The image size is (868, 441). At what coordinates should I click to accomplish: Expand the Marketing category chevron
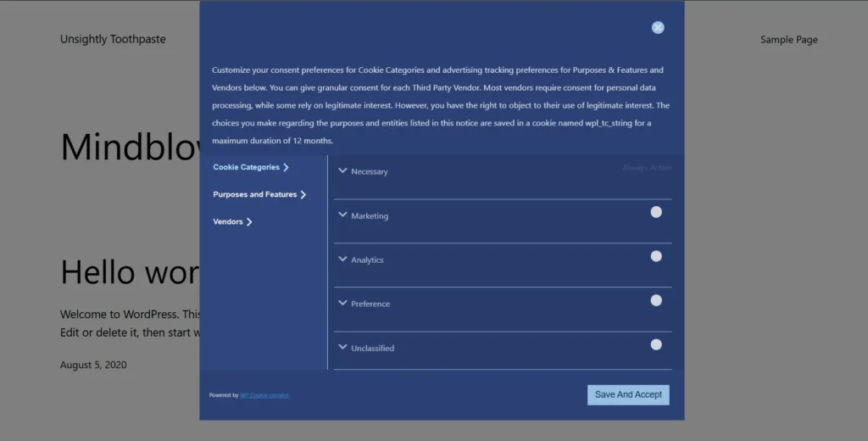tap(343, 215)
